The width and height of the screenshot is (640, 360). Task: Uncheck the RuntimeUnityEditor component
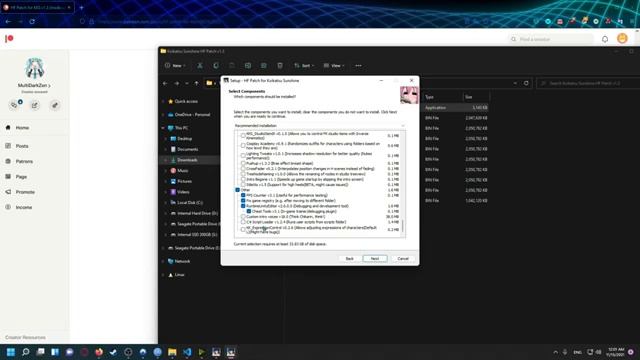click(243, 206)
